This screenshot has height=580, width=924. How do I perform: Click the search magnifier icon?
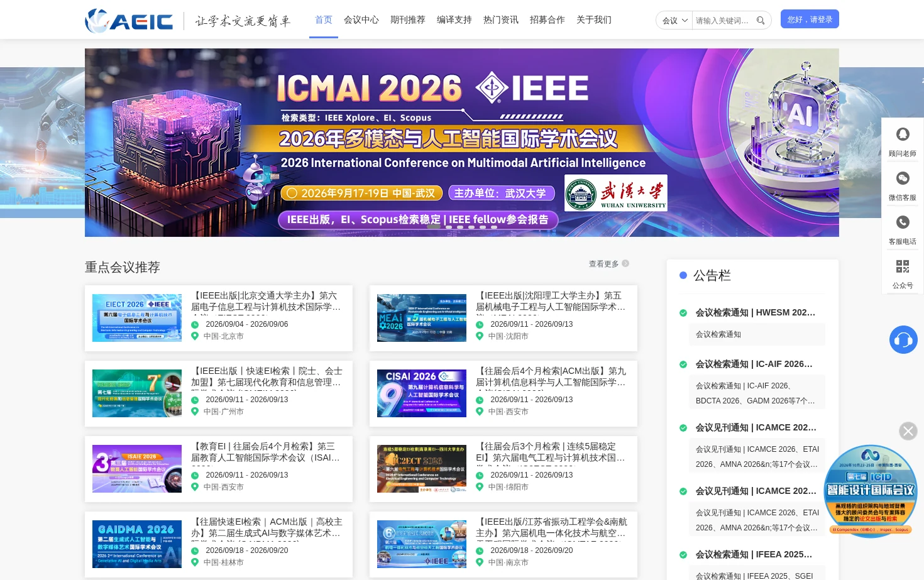point(761,21)
